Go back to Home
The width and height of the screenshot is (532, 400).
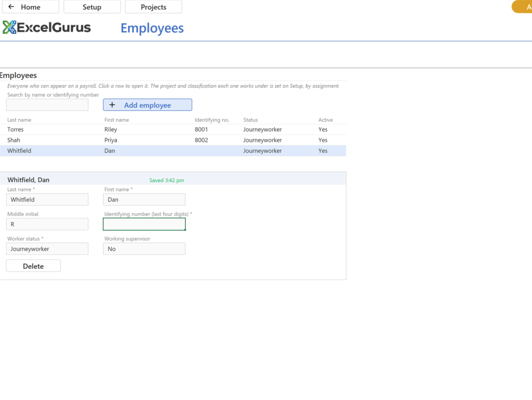(x=31, y=7)
